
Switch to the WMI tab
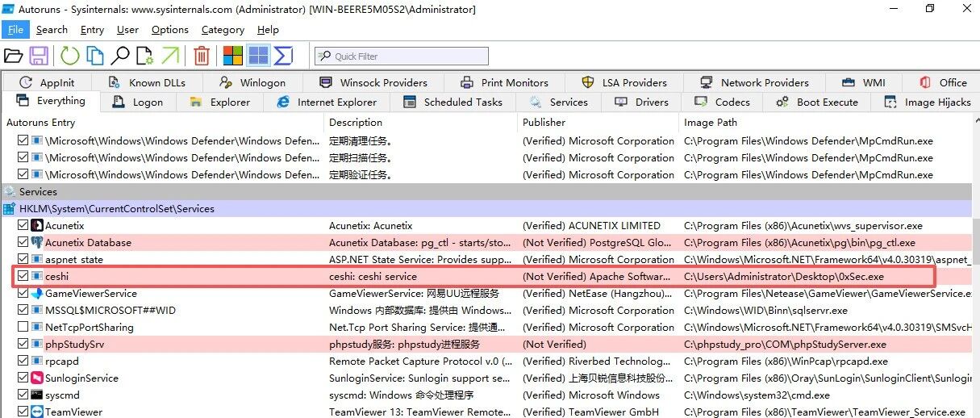pos(863,82)
